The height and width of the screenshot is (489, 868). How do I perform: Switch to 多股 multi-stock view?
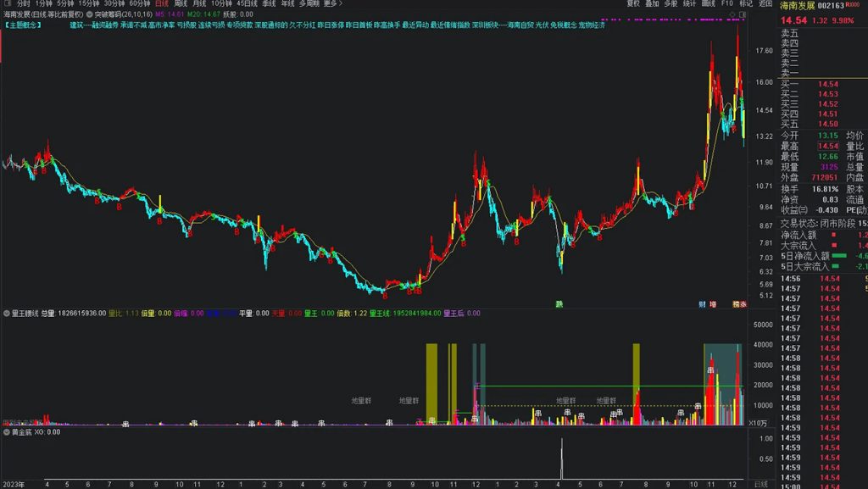click(x=671, y=3)
